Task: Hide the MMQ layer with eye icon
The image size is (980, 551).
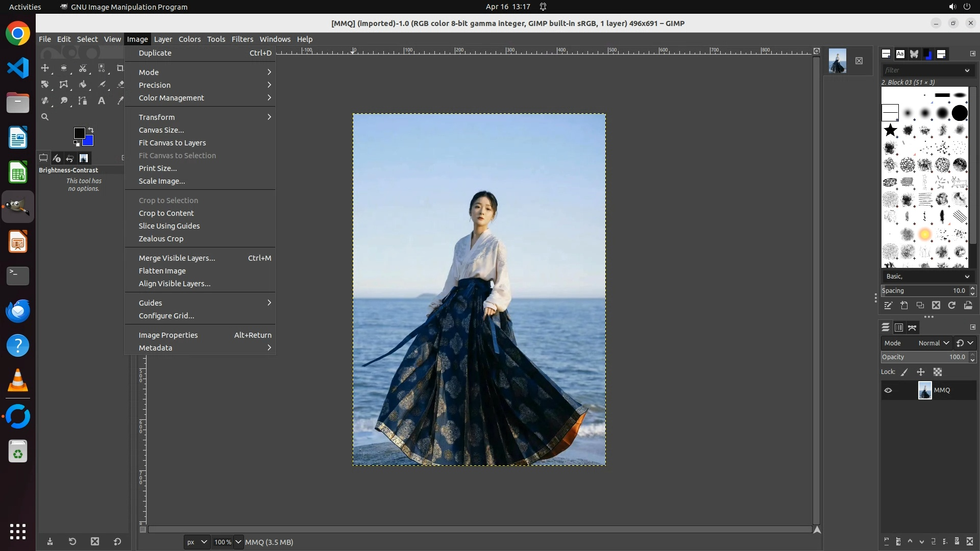Action: click(x=888, y=390)
